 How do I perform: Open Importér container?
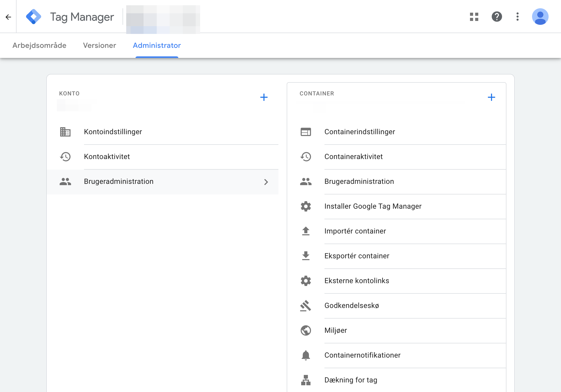click(397, 231)
